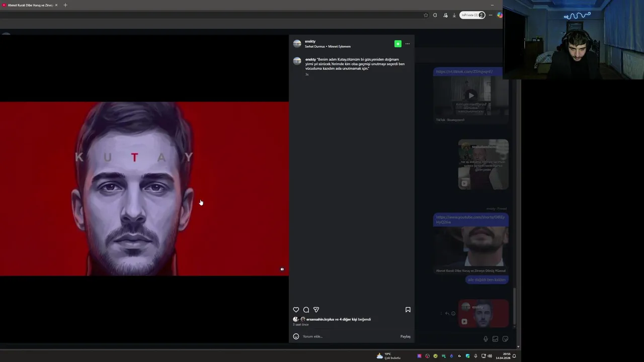Open volume control in system tray
Screen dimensions: 644x362
pyautogui.click(x=490, y=356)
